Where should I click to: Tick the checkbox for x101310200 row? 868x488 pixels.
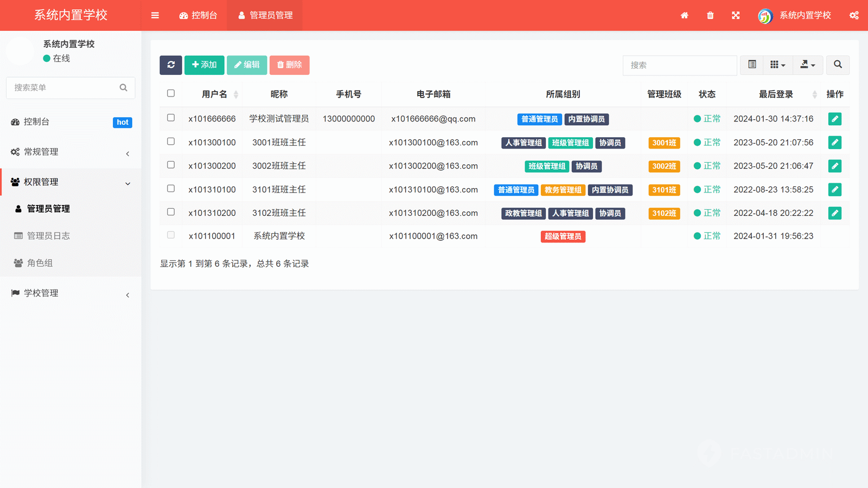171,212
